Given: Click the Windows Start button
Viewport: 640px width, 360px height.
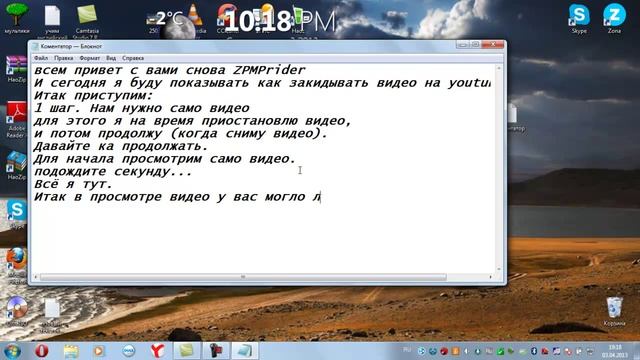Looking at the screenshot, I should (12, 351).
